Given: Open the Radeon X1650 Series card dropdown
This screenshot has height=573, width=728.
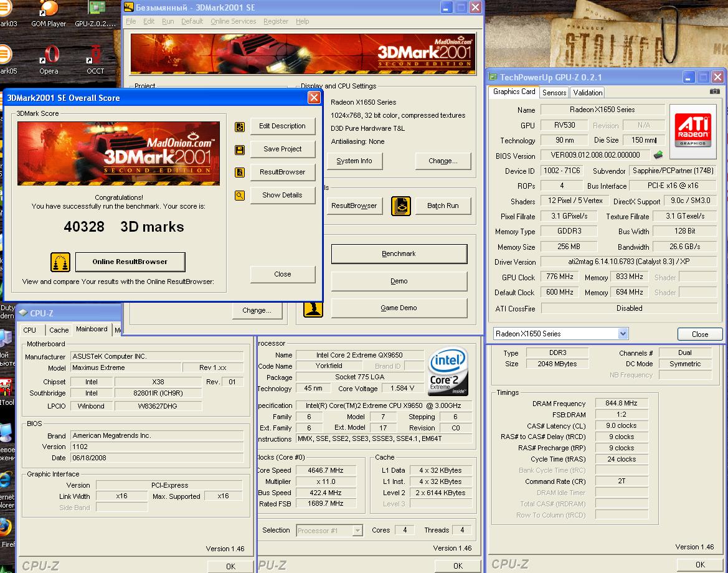Looking at the screenshot, I should point(623,333).
